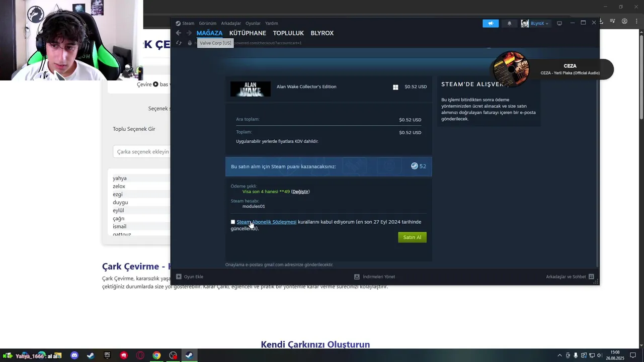Screen dimensions: 644x362
Task: Open İndirmeleri Yönet downloads manager
Action: (x=374, y=277)
